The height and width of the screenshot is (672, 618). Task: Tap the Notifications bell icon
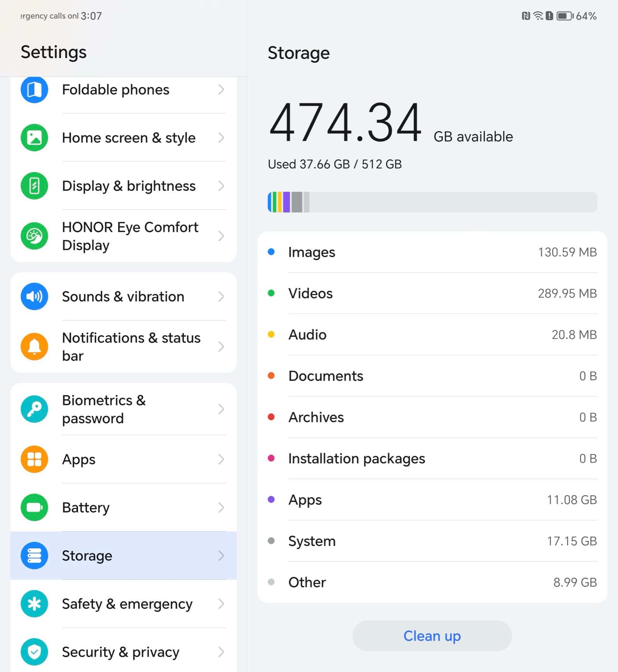click(x=34, y=346)
